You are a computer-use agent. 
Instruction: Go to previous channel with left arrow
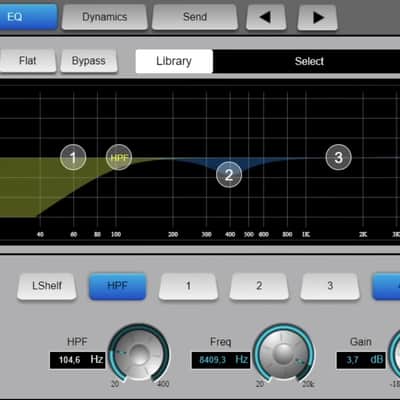coord(266,17)
